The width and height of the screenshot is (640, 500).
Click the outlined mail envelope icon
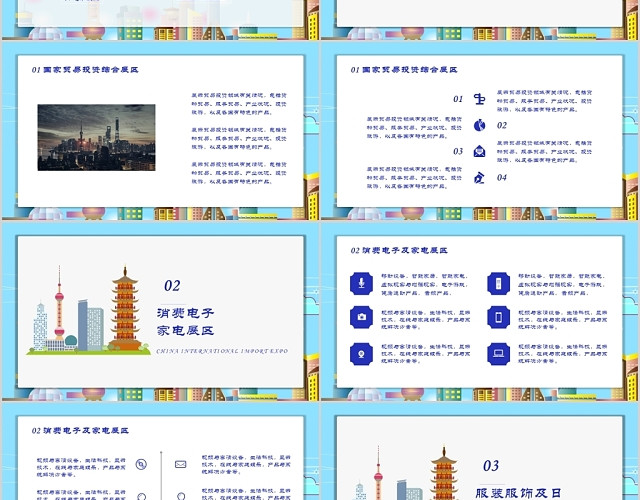click(x=180, y=464)
